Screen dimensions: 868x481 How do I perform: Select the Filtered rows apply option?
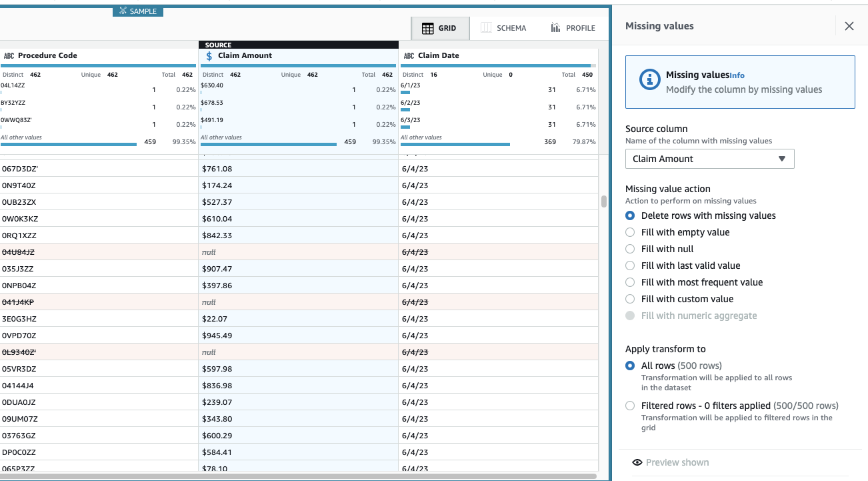pyautogui.click(x=629, y=405)
